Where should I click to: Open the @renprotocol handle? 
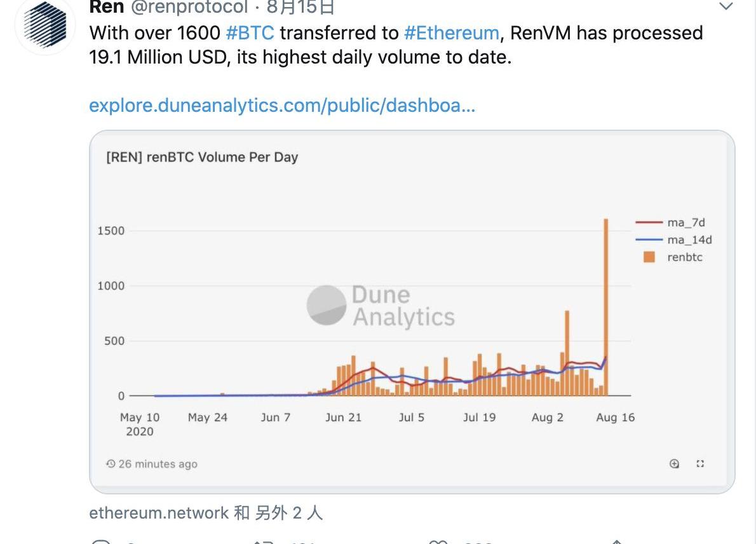pyautogui.click(x=189, y=6)
